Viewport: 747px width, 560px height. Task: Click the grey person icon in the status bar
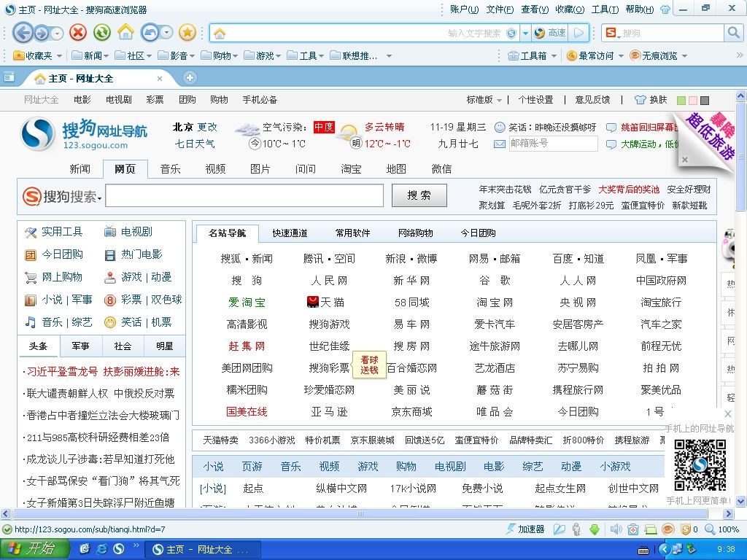point(576,529)
